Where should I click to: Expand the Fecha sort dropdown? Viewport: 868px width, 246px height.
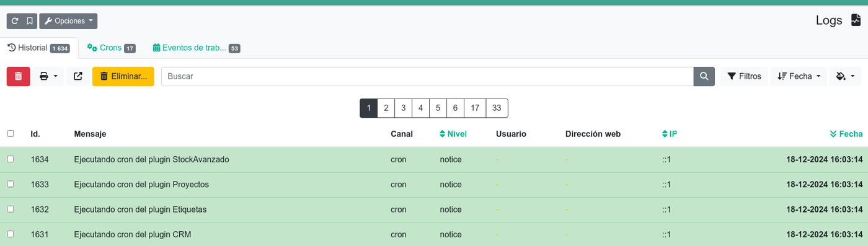click(x=799, y=76)
